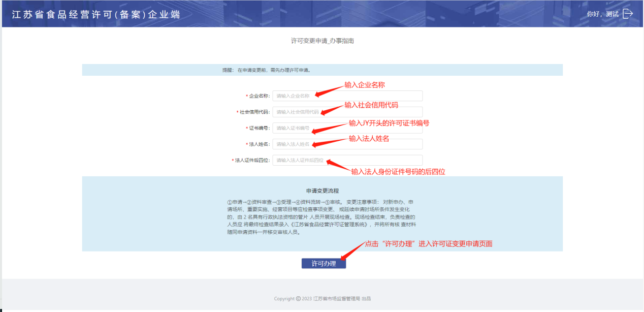Click the 申请变更流程 section heading
The width and height of the screenshot is (644, 312).
coord(322,191)
